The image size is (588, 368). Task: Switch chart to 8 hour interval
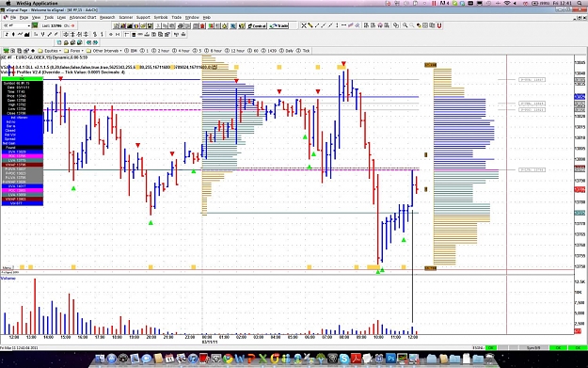[x=213, y=51]
